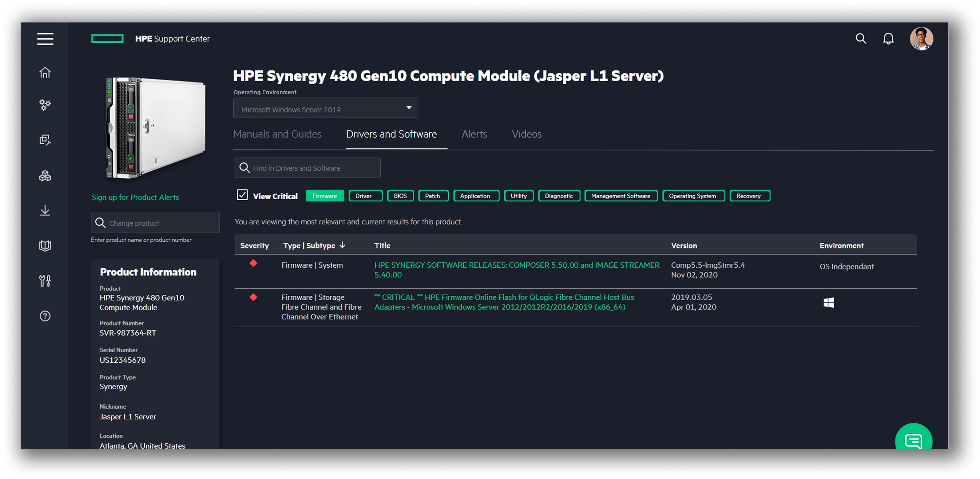This screenshot has width=980, height=479.
Task: Click magnifier in Find in Drivers field
Action: [244, 168]
